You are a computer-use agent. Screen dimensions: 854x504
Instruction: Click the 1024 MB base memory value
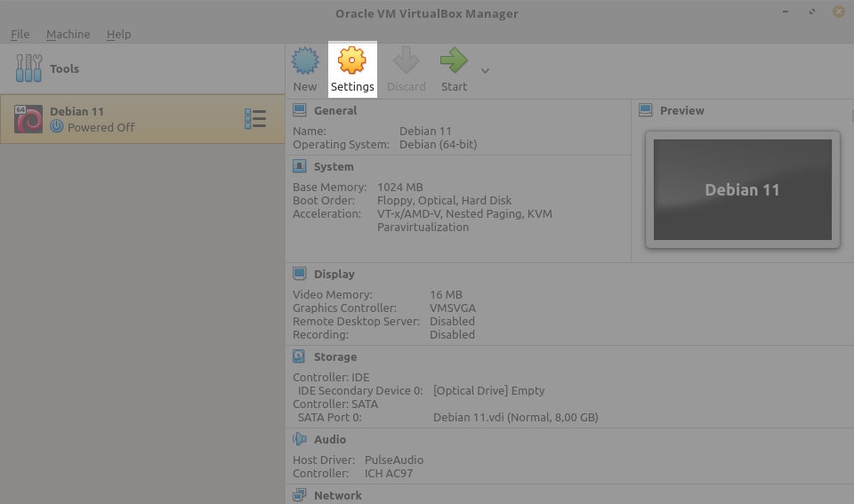tap(399, 188)
